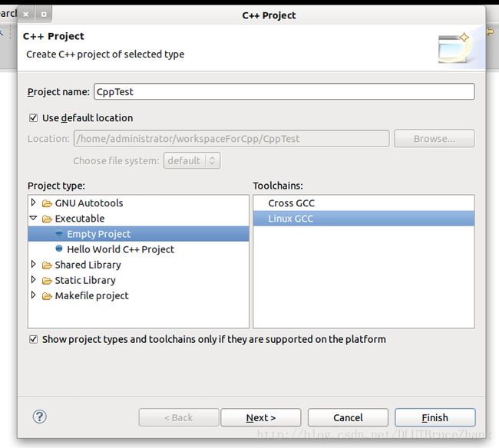Screen dimensions: 499x448
Task: Select the Executable label
Action: [80, 219]
